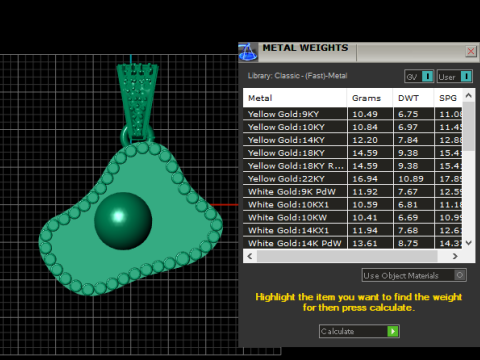
Task: Select the Yellow Gold:10KY row
Action: tap(353, 127)
